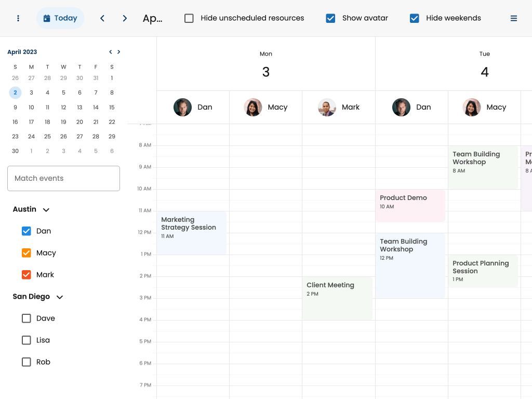Click Mark's avatar in Monday column

327,107
